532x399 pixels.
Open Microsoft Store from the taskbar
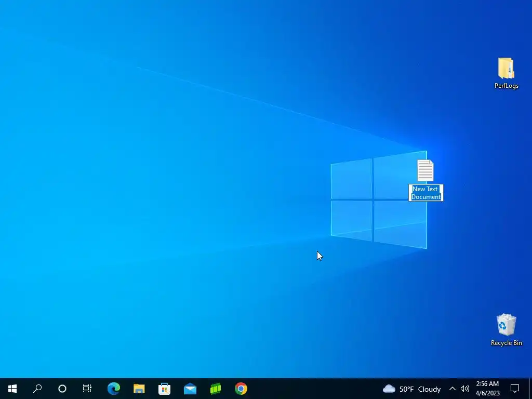[164, 389]
